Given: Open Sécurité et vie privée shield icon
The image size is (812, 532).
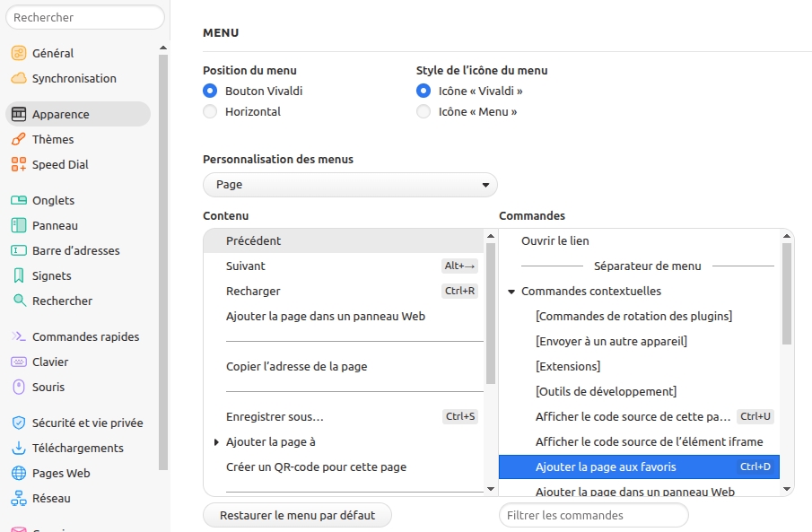Looking at the screenshot, I should [x=18, y=423].
